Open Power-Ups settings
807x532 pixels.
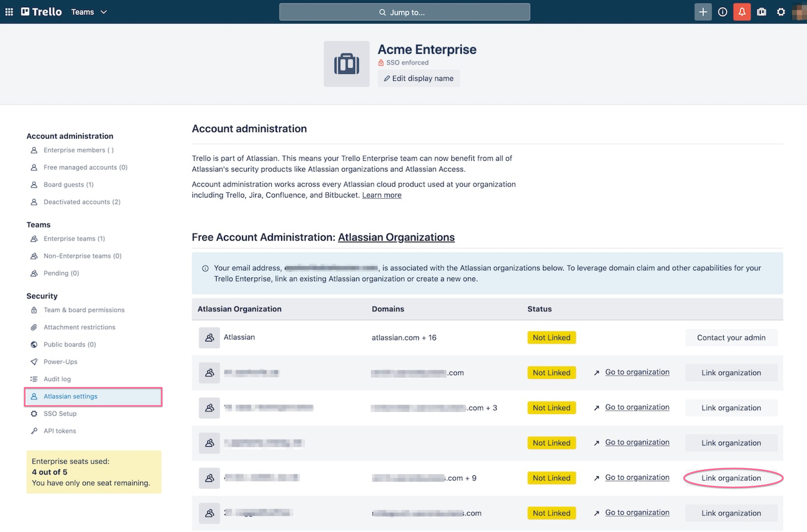60,362
